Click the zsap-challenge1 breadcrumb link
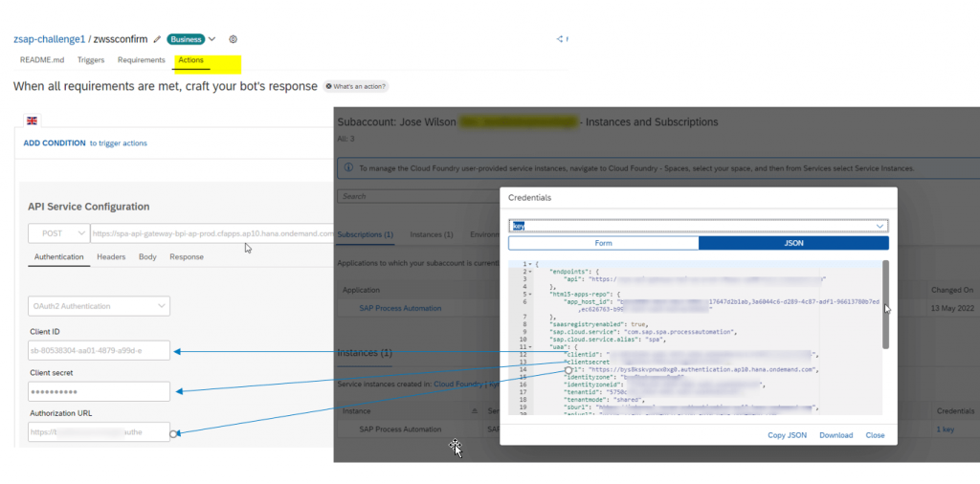Screen dimensions: 980x484 click(50, 39)
